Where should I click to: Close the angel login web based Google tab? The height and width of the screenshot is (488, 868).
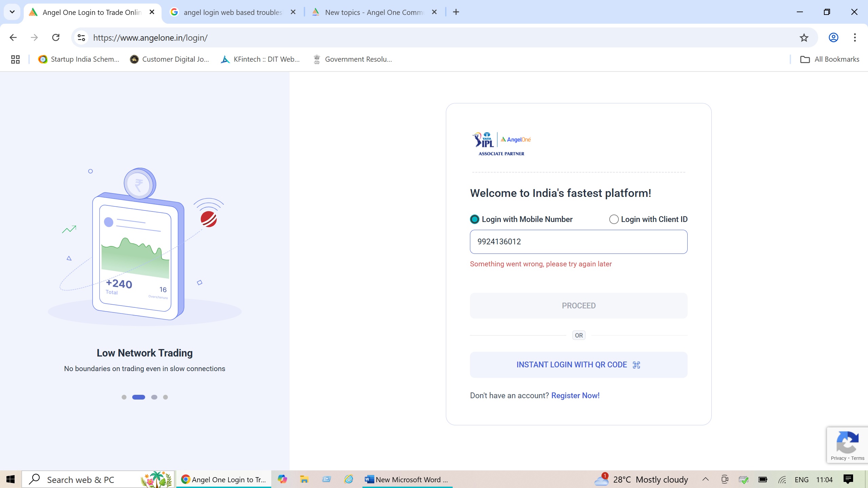293,12
